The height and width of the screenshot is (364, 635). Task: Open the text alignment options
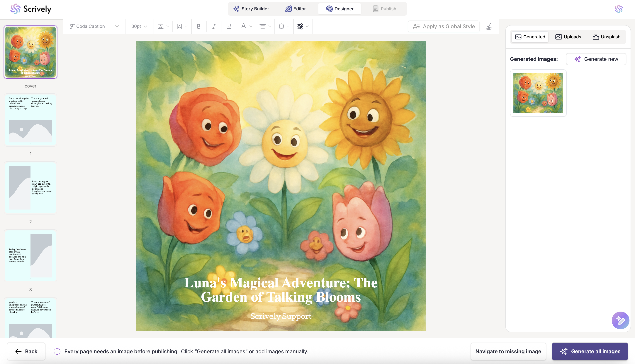[265, 26]
